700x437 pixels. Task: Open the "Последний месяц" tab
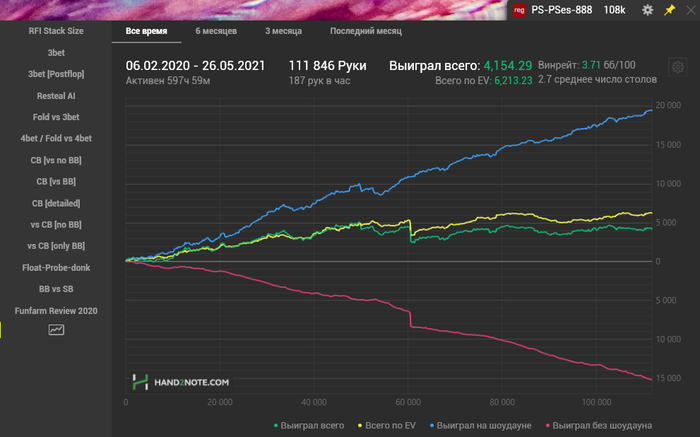[x=366, y=31]
